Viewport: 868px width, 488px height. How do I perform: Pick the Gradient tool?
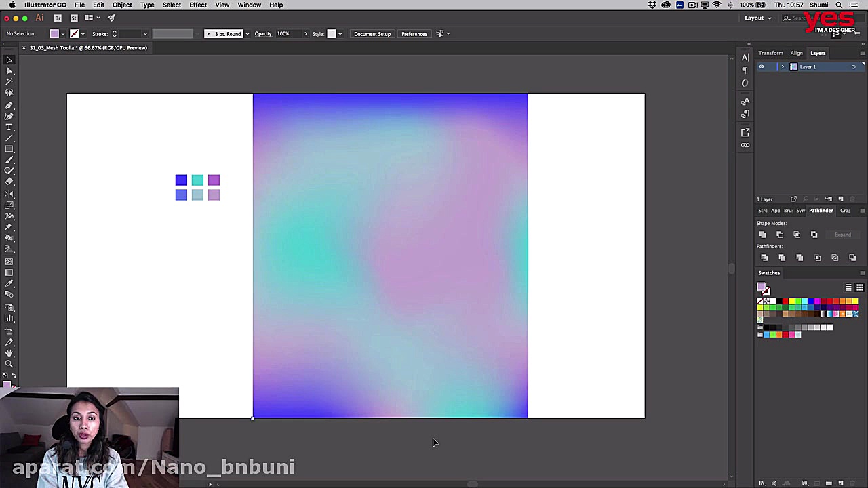pyautogui.click(x=9, y=272)
